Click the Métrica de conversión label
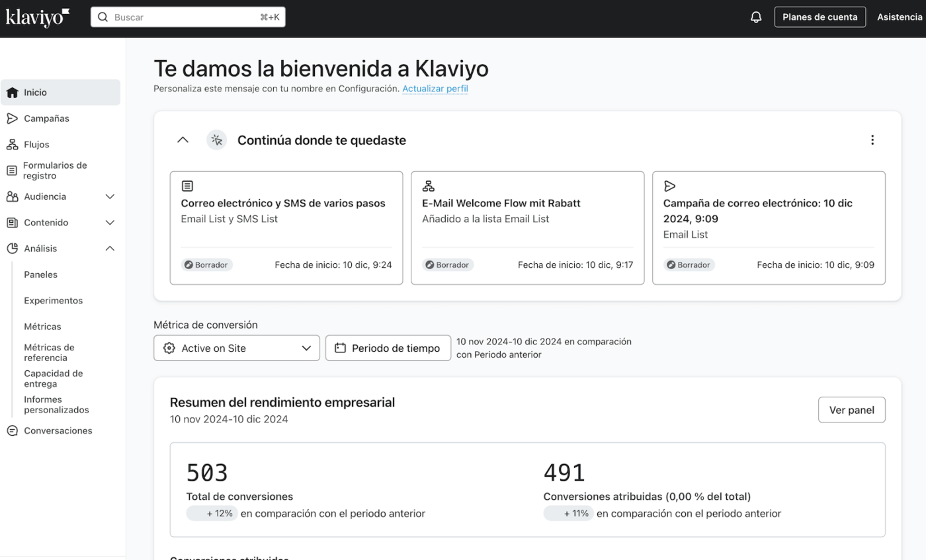The width and height of the screenshot is (926, 560). pos(206,325)
